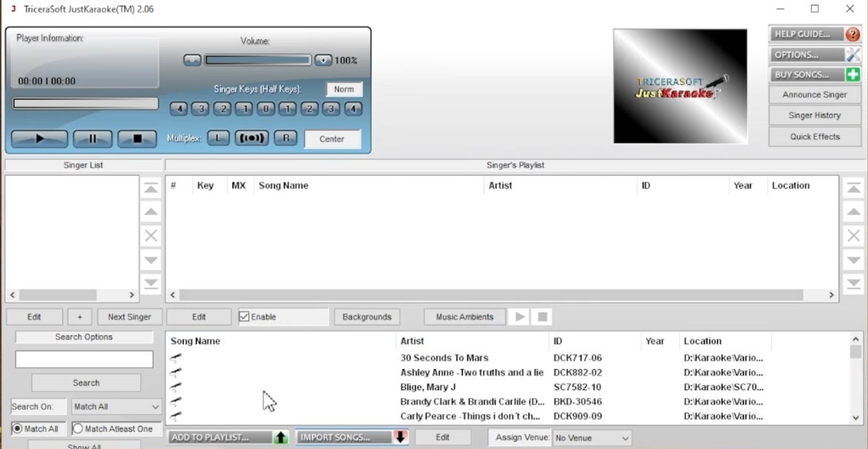The width and height of the screenshot is (868, 449).
Task: Remove selected singer with the X icon
Action: (151, 237)
